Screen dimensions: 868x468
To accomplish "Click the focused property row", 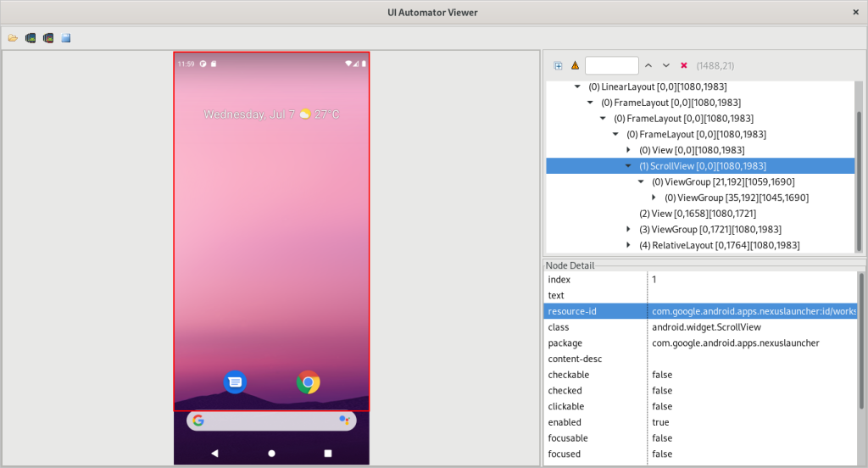I will coord(700,454).
